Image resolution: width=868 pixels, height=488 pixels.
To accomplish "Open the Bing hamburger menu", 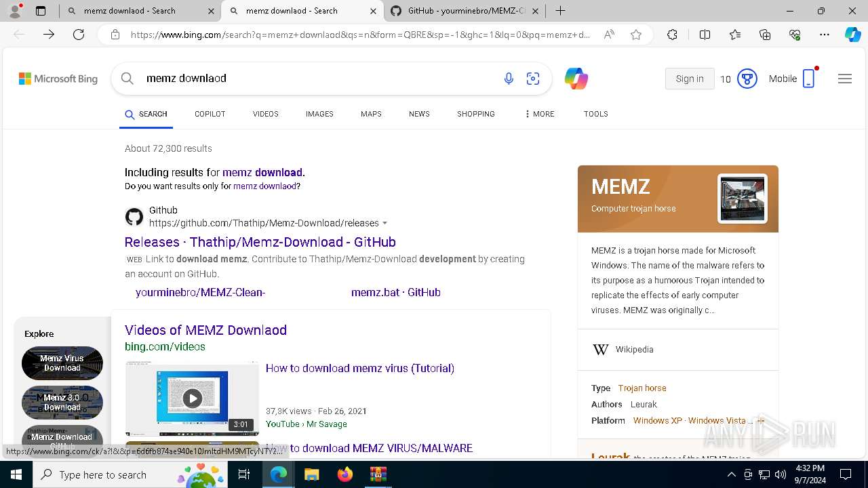I will pos(845,79).
